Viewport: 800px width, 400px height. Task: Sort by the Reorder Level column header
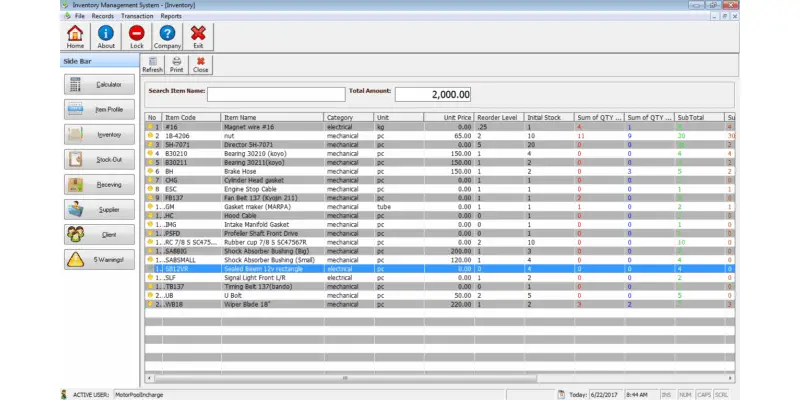pos(499,117)
